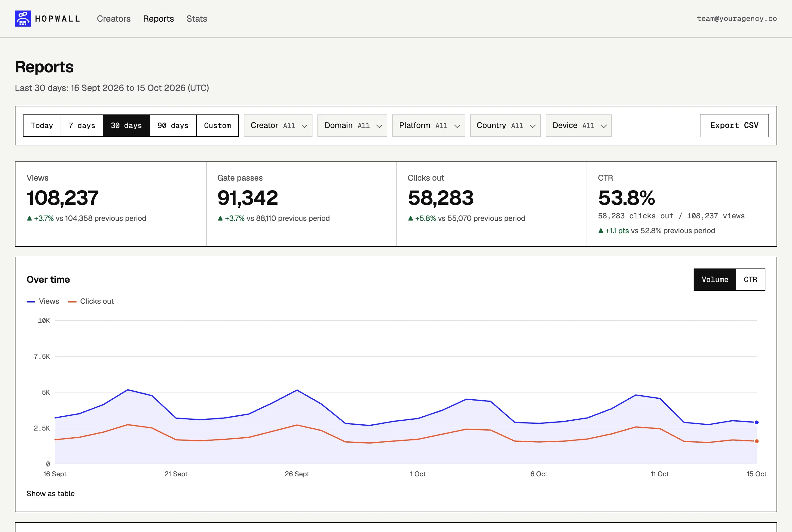Expand the Country filter dropdown
This screenshot has width=792, height=532.
pos(505,126)
